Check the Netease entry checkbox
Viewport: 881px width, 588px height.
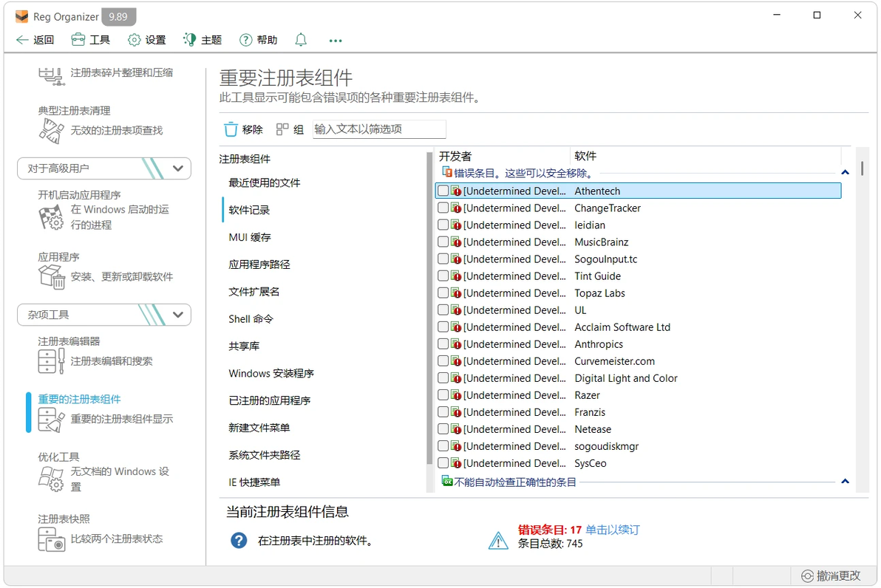pos(443,429)
